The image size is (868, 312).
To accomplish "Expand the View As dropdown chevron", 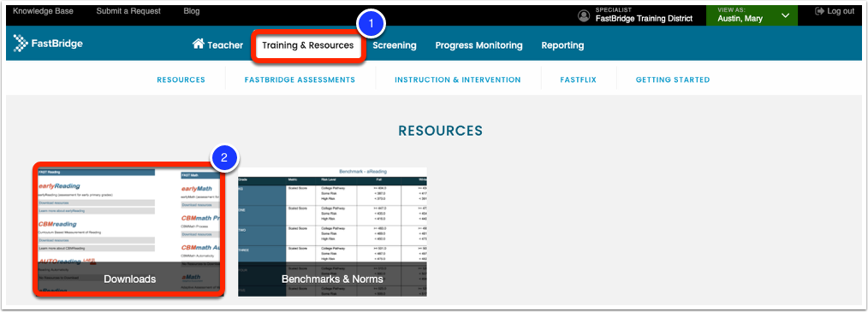I will click(785, 15).
